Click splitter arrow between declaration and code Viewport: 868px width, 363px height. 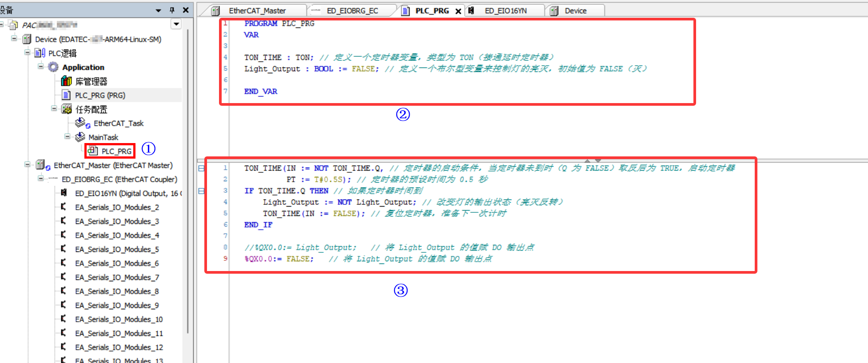tap(593, 160)
